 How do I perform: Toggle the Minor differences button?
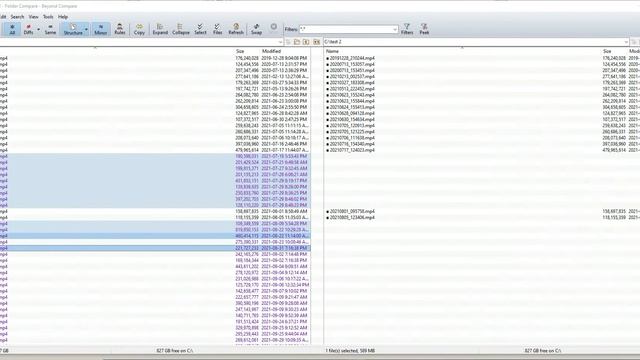(x=100, y=29)
